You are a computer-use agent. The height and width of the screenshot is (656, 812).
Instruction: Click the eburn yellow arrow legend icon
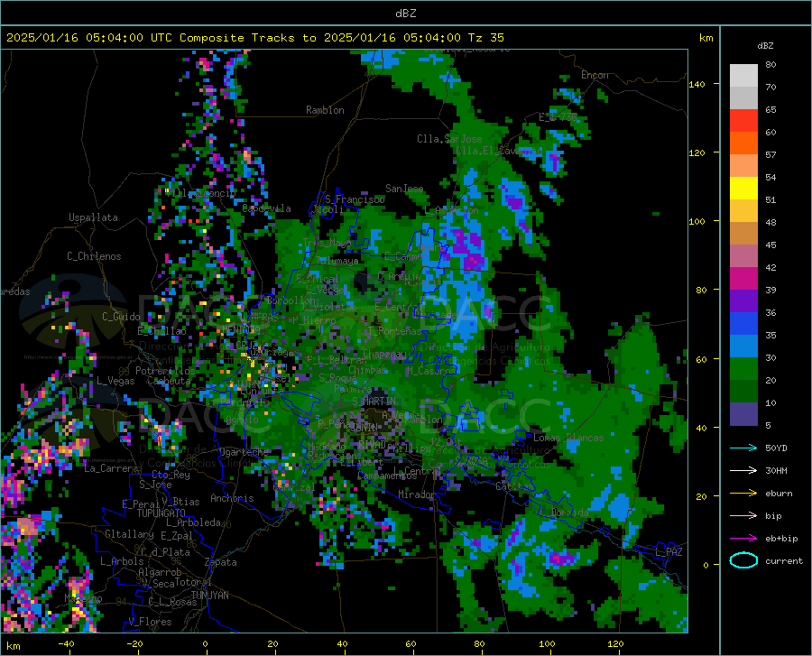point(743,493)
